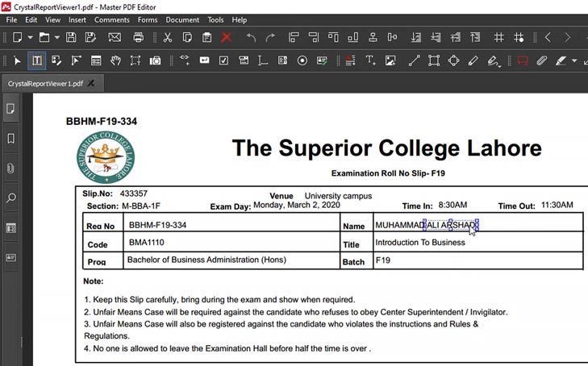
Task: Select the Insert Text tool
Action: (370, 60)
